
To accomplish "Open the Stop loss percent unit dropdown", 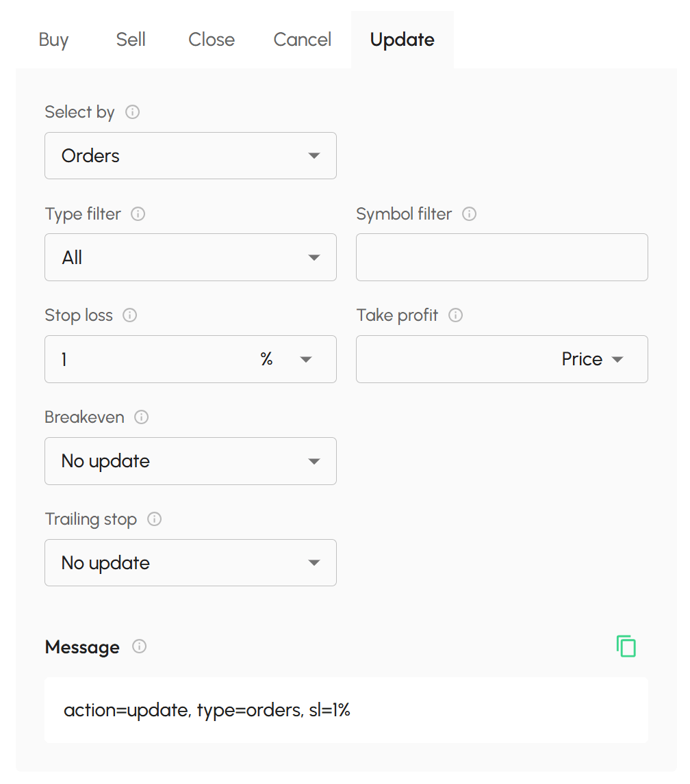I will [x=306, y=359].
